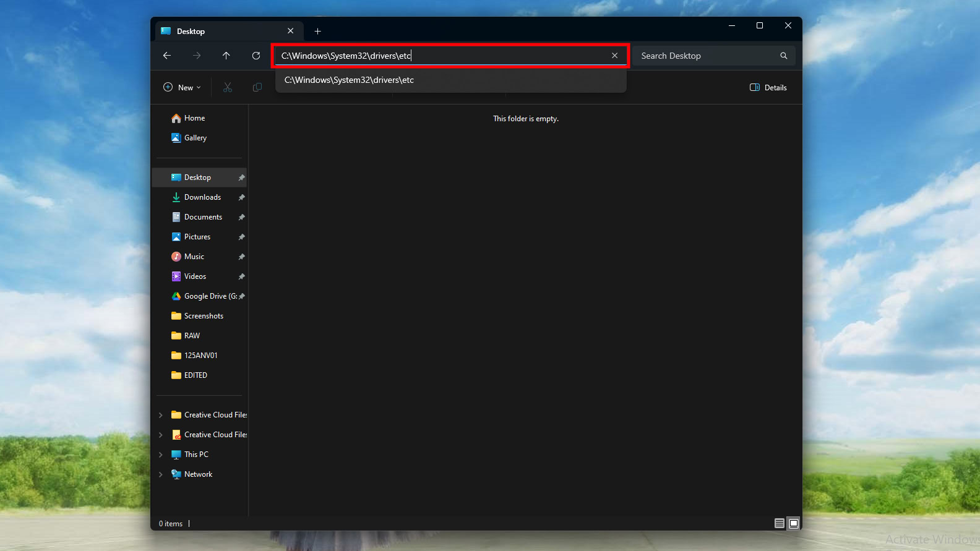This screenshot has height=551, width=980.
Task: Toggle the Details pane
Action: [768, 87]
